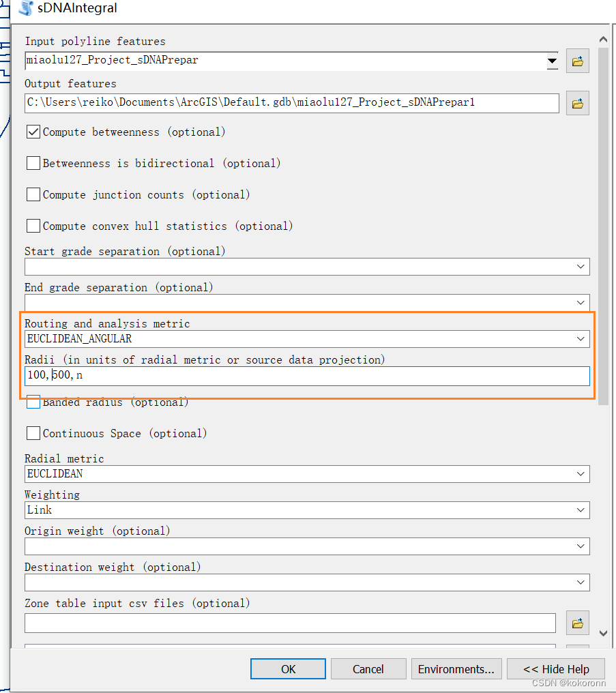
Task: Enable the Banded radius option
Action: (33, 402)
